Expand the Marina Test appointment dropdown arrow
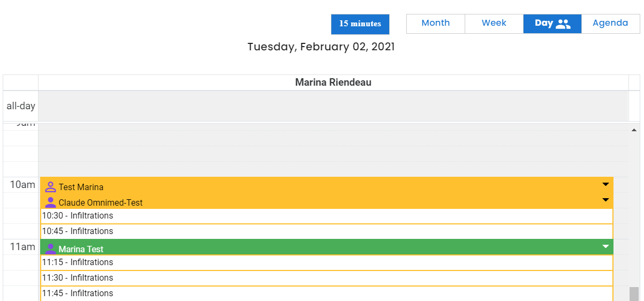The height and width of the screenshot is (301, 644). coord(605,246)
